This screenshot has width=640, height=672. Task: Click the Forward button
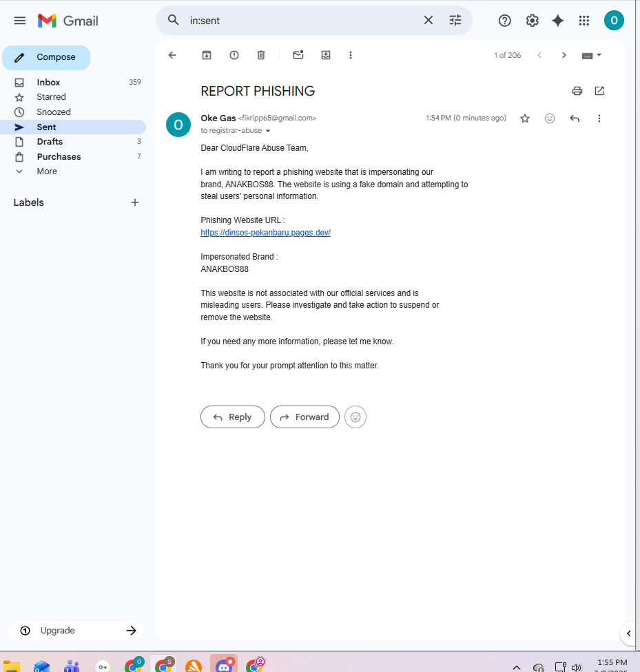(304, 417)
